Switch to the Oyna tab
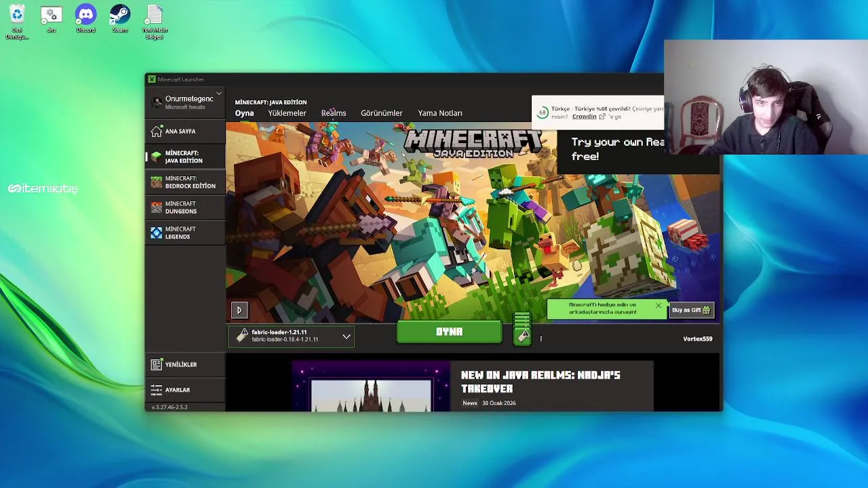868x488 pixels. pos(244,113)
